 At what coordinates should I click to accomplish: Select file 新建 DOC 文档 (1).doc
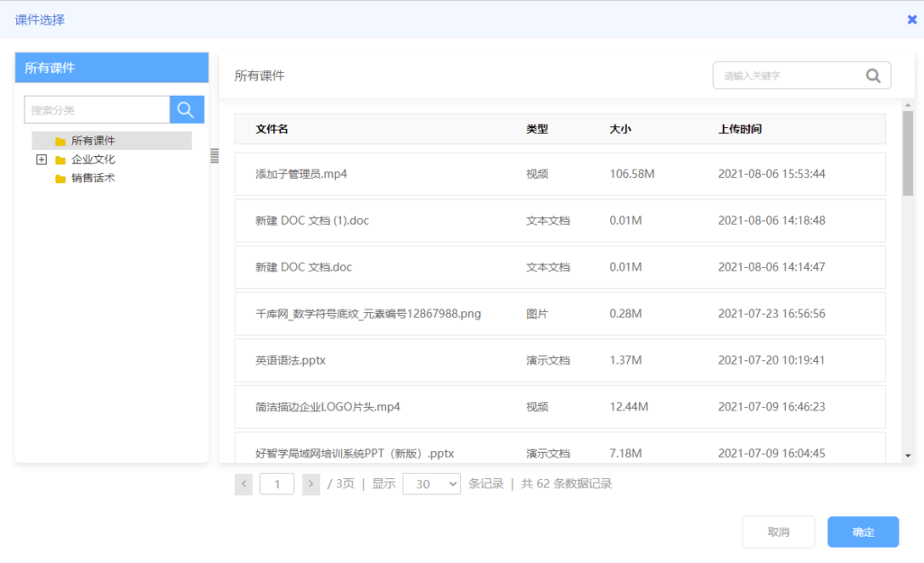(x=311, y=220)
